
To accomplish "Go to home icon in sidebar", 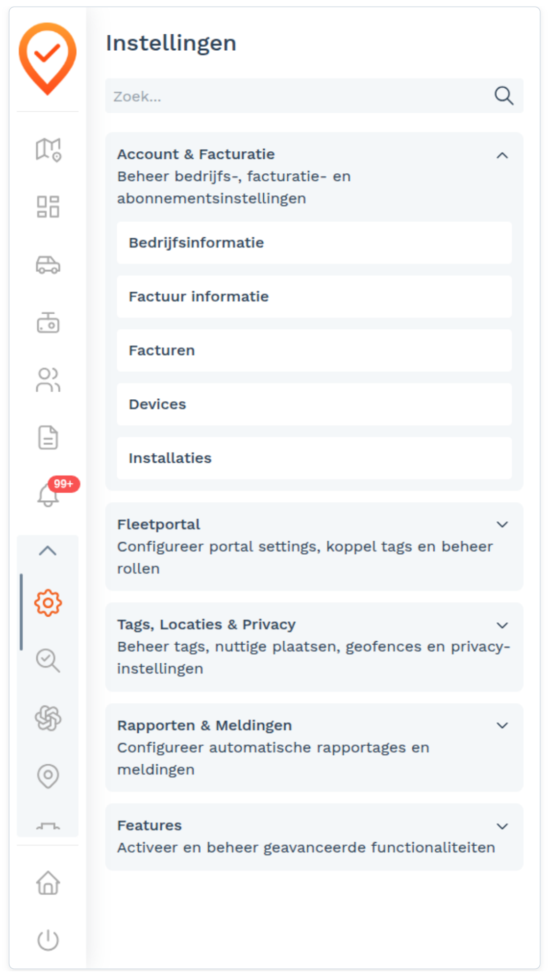I will (x=48, y=883).
